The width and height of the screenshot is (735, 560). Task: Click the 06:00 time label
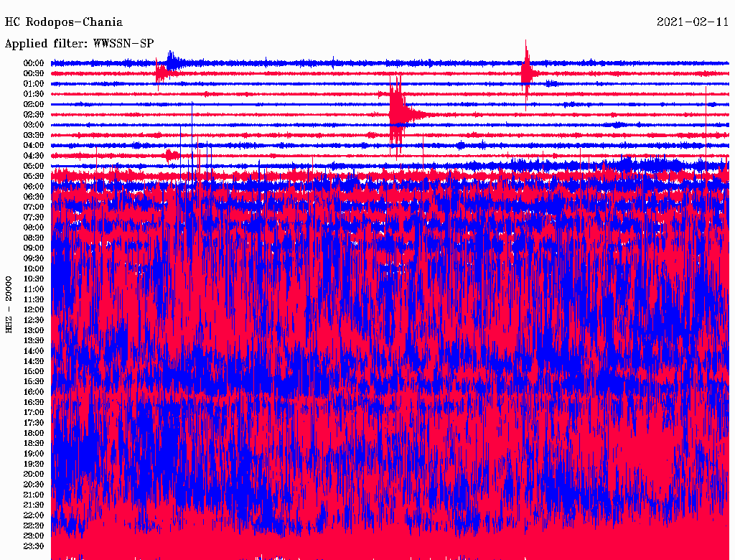(34, 187)
